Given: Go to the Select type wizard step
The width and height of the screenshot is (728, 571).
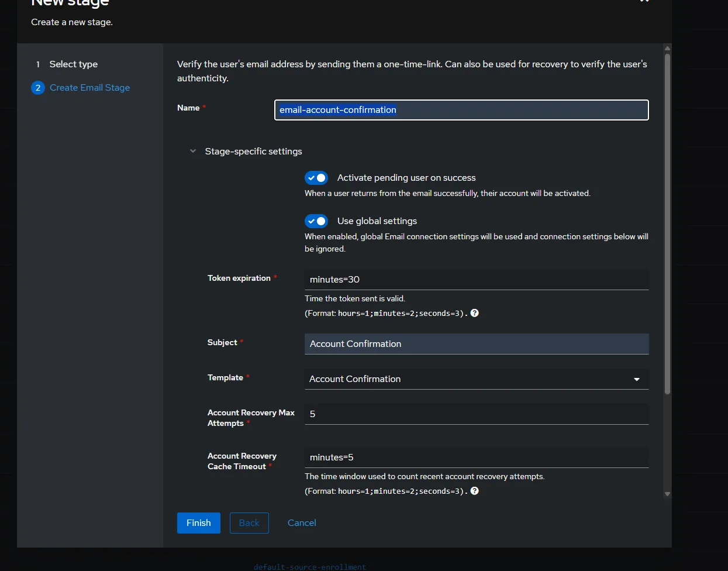Looking at the screenshot, I should point(73,64).
